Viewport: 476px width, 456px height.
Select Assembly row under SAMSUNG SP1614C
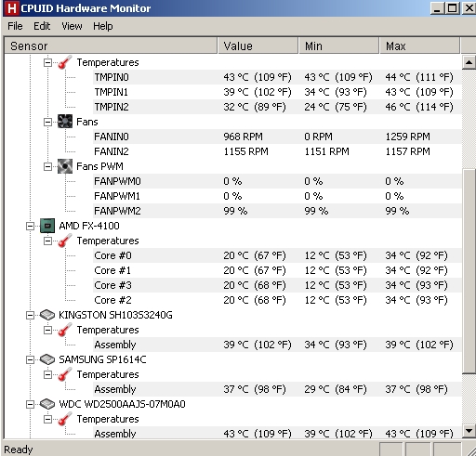[x=277, y=389]
